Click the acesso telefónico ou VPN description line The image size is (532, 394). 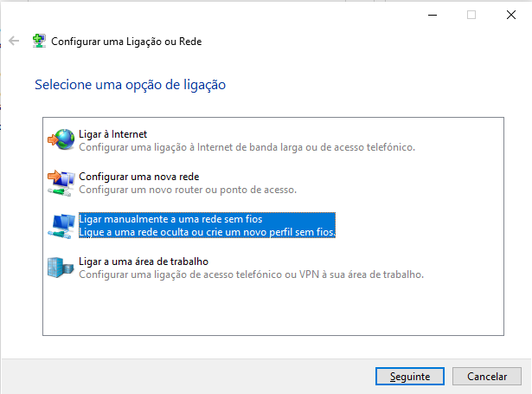[x=252, y=275]
